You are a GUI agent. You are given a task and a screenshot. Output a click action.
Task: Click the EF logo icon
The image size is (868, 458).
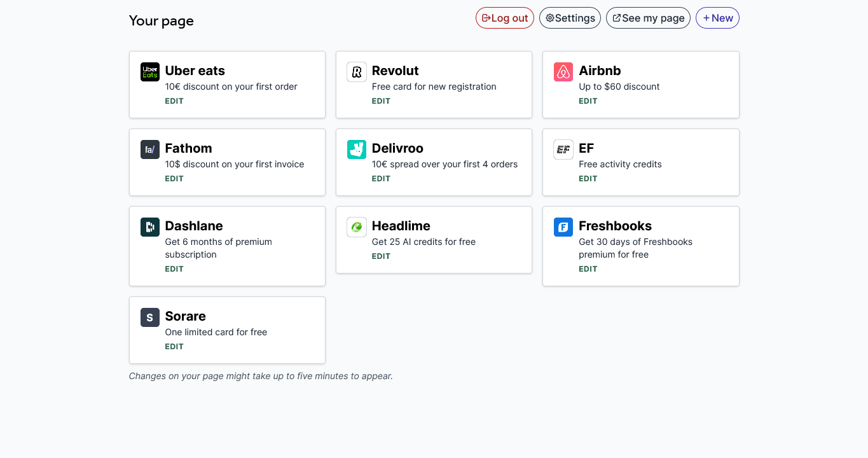coord(563,149)
